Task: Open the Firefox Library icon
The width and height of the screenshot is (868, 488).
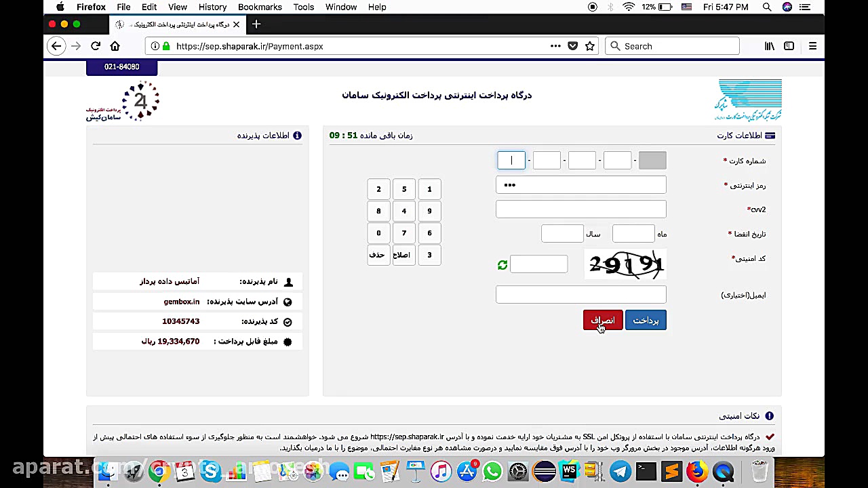Action: click(770, 46)
